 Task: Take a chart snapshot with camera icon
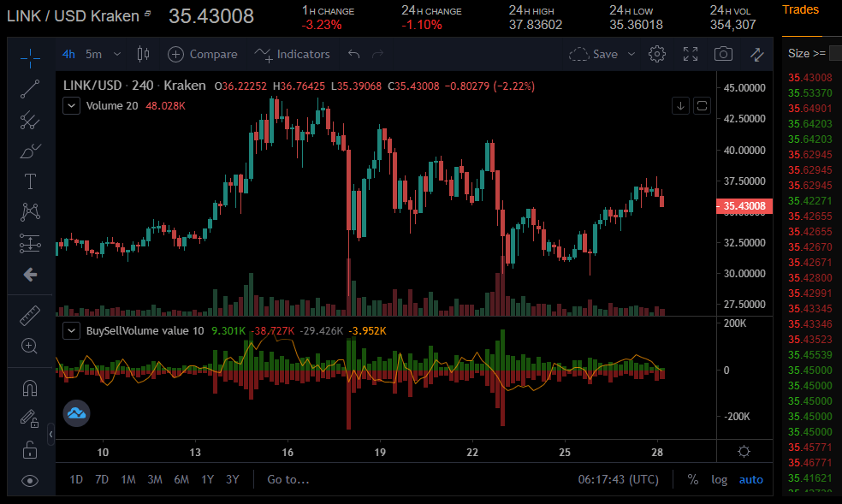(723, 54)
